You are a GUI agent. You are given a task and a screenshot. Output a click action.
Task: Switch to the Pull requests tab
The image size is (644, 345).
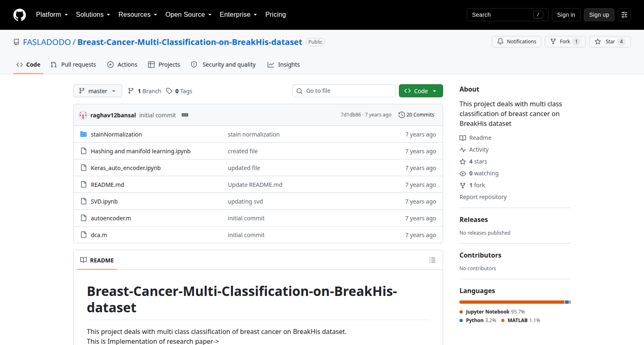pos(73,65)
